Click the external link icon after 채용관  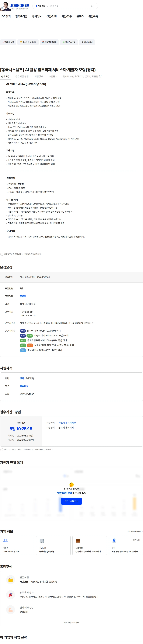coord(100,77)
